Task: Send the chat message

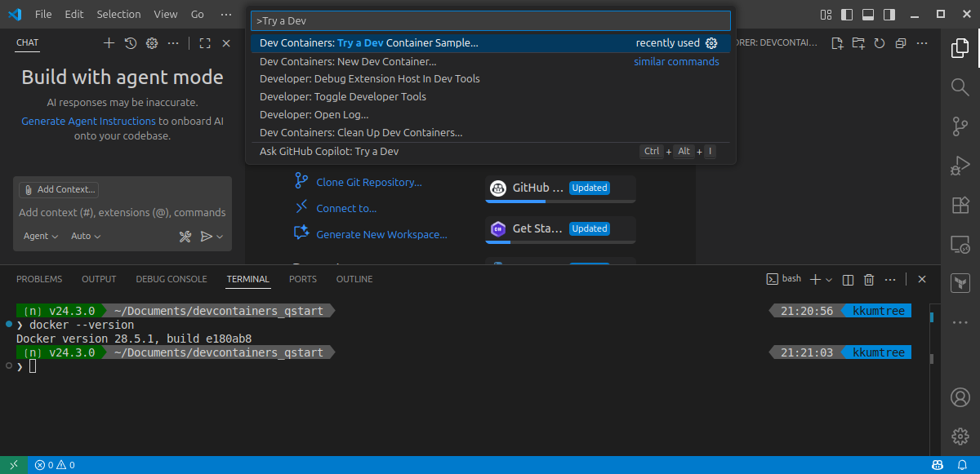Action: (x=207, y=236)
